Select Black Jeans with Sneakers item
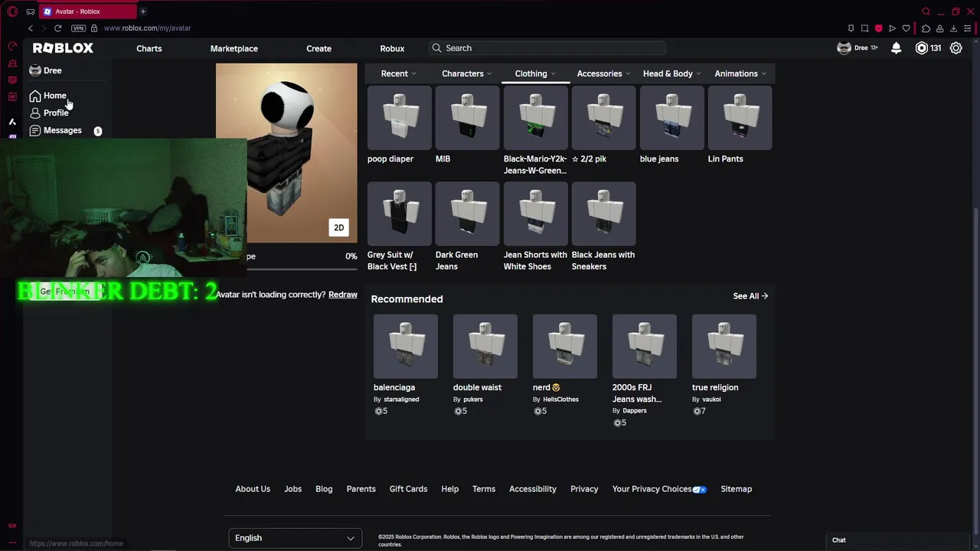This screenshot has width=980, height=551. tap(604, 214)
